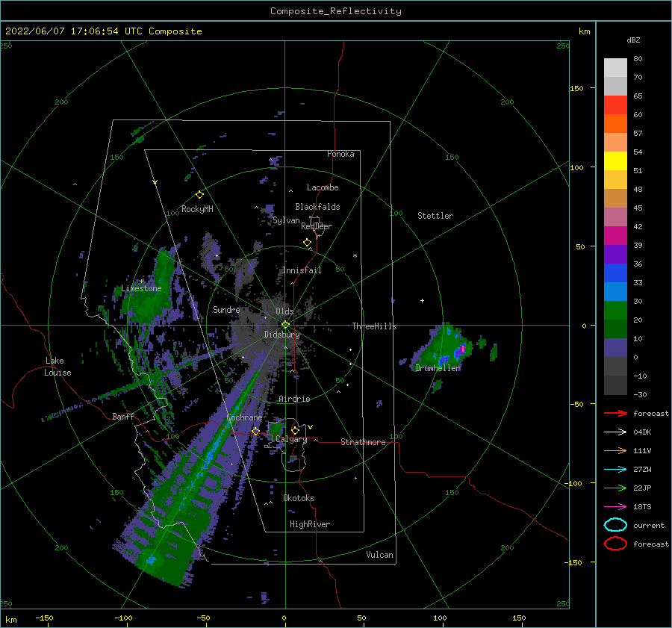Click the Cochrane city label

pos(244,417)
